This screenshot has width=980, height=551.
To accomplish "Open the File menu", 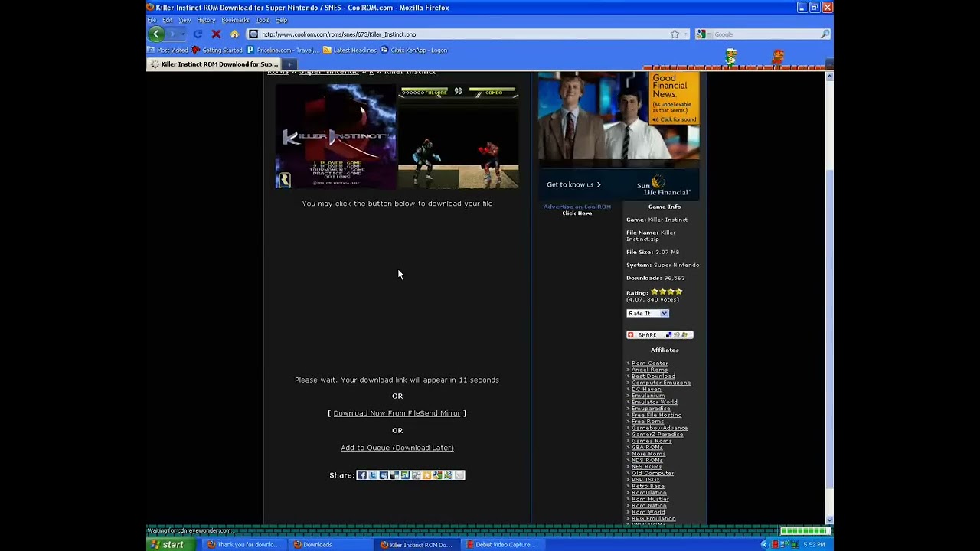I will [x=152, y=20].
